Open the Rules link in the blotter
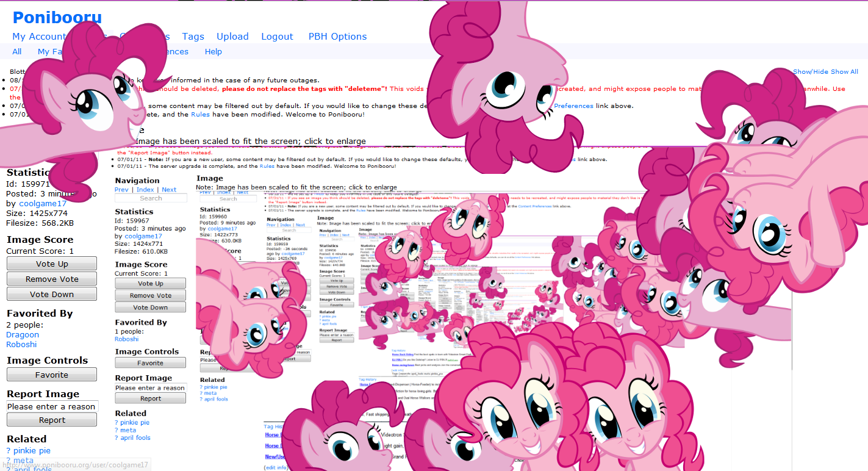This screenshot has width=868, height=471. pos(201,115)
